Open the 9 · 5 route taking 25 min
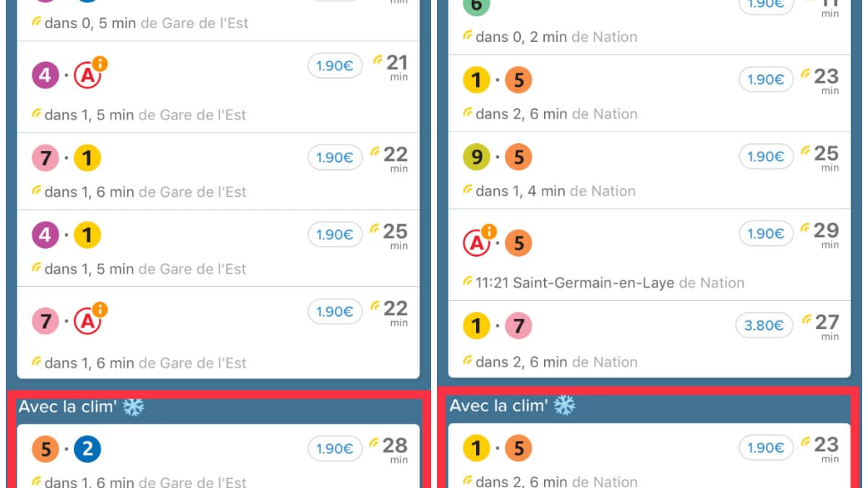Screen dimensions: 868x488 pyautogui.click(x=649, y=171)
